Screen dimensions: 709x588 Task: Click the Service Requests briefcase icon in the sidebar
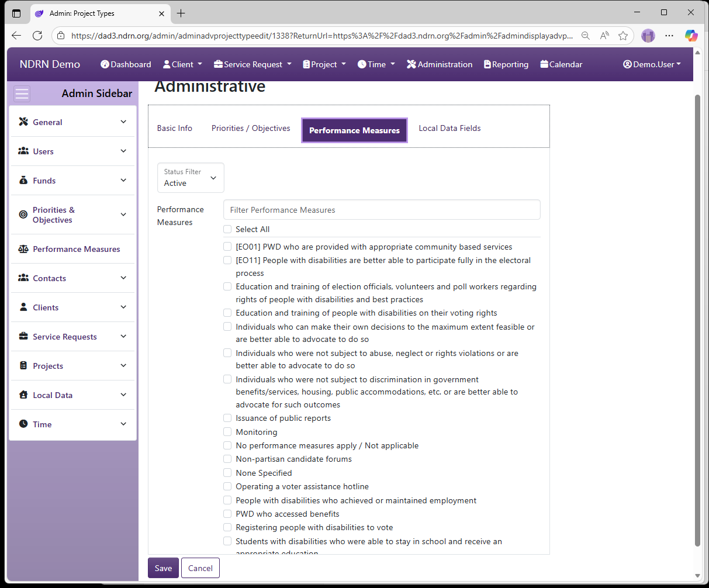(23, 336)
